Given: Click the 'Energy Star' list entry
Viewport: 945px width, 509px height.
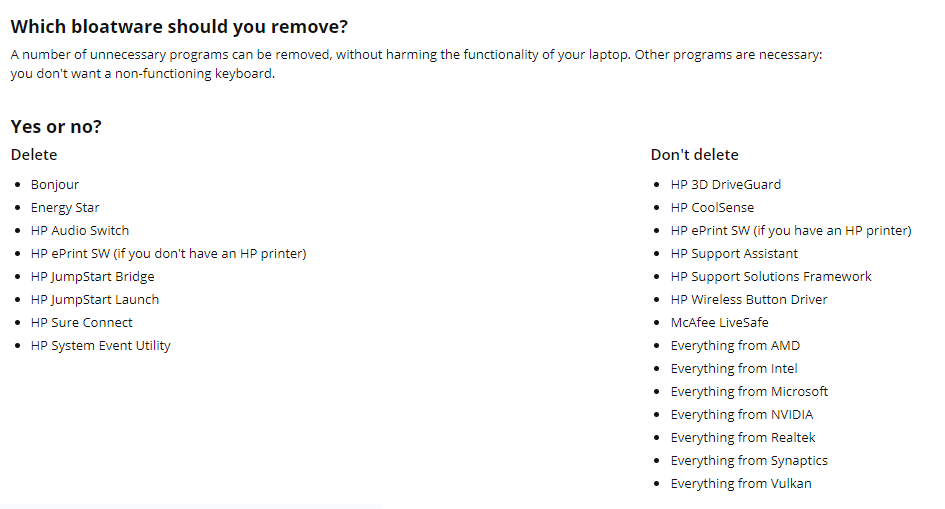Looking at the screenshot, I should pos(65,207).
